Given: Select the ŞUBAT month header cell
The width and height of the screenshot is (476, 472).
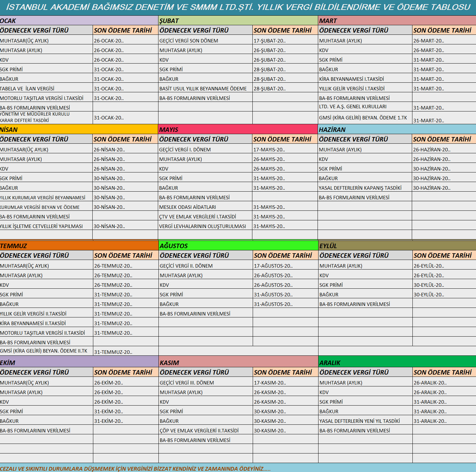Looking at the screenshot, I should click(x=238, y=20).
